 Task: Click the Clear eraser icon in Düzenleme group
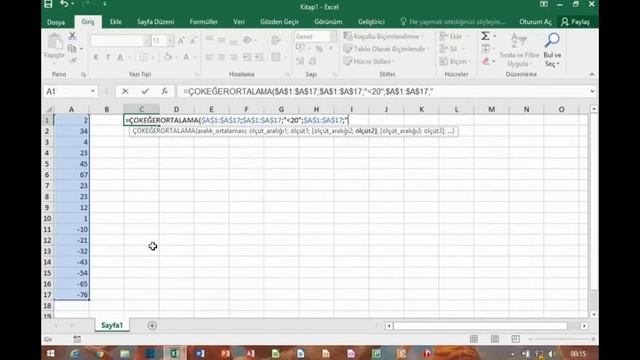pos(486,61)
